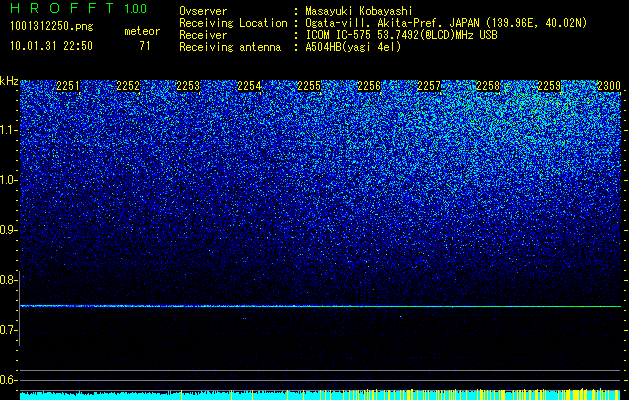Image resolution: width=629 pixels, height=400 pixels.
Task: Click the 0.6 frequency axis label
Action: (x=8, y=380)
